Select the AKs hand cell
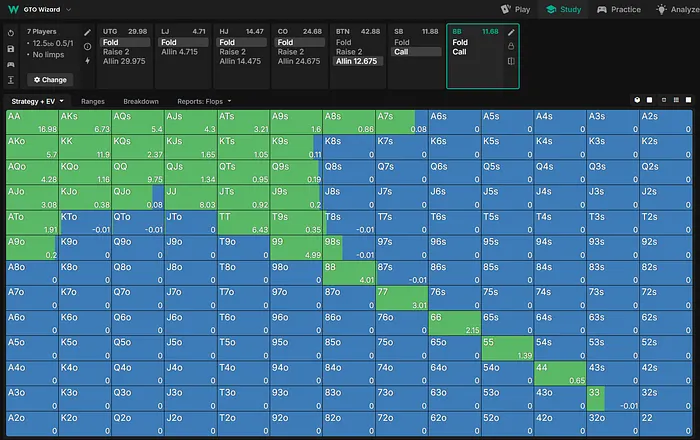The height and width of the screenshot is (440, 700). [x=85, y=122]
